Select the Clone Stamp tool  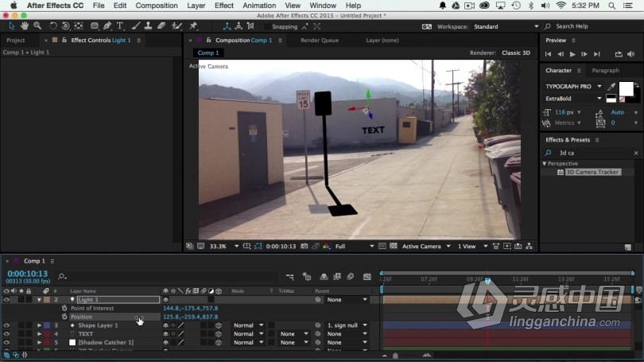tap(148, 26)
